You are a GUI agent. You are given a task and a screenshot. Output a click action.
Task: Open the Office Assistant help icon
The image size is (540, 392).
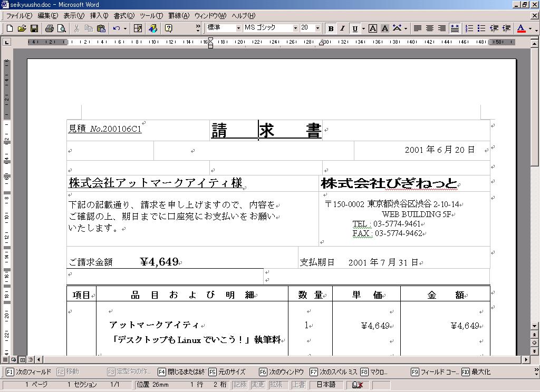click(168, 28)
